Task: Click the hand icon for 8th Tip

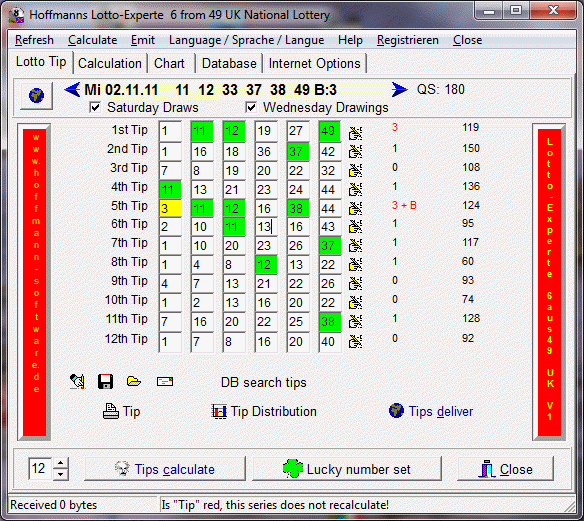Action: [355, 264]
